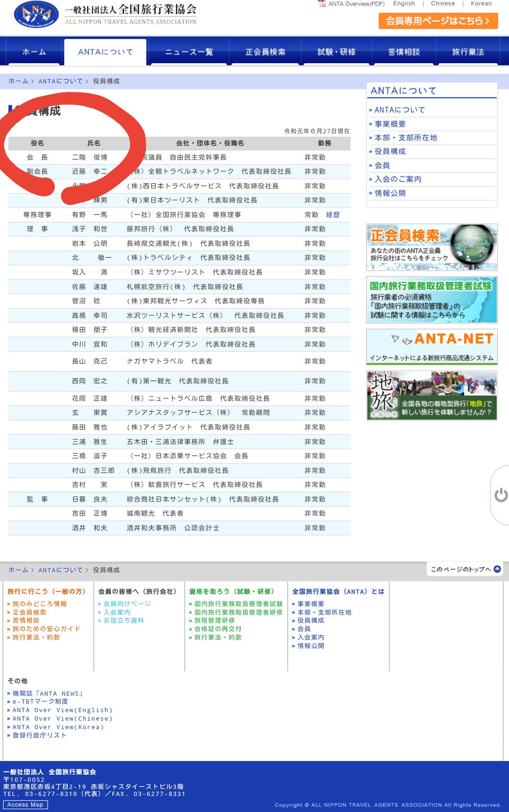Open the 試験・研修 tab
This screenshot has height=812, width=509.
(x=337, y=52)
